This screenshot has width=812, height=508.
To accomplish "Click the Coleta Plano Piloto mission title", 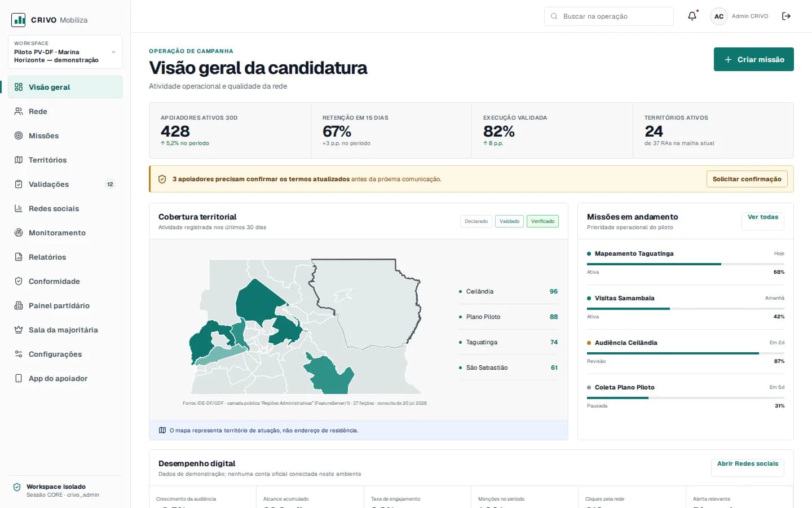I will tap(625, 387).
